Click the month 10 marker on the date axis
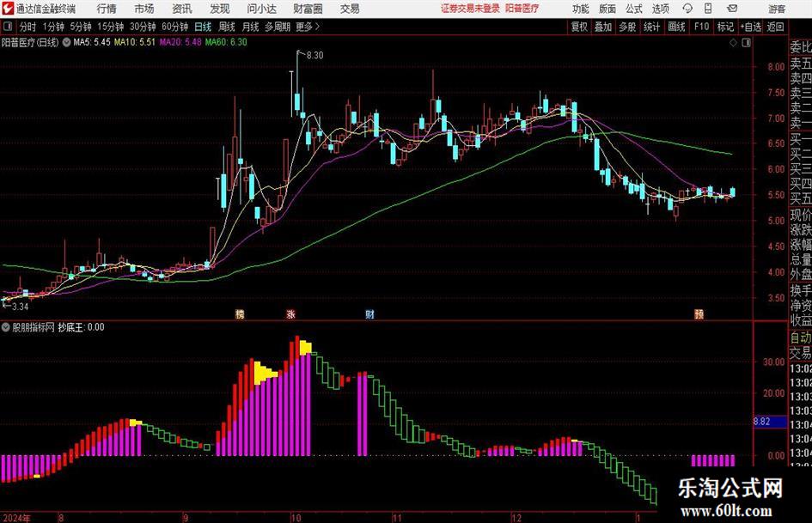The height and width of the screenshot is (523, 812). (296, 518)
